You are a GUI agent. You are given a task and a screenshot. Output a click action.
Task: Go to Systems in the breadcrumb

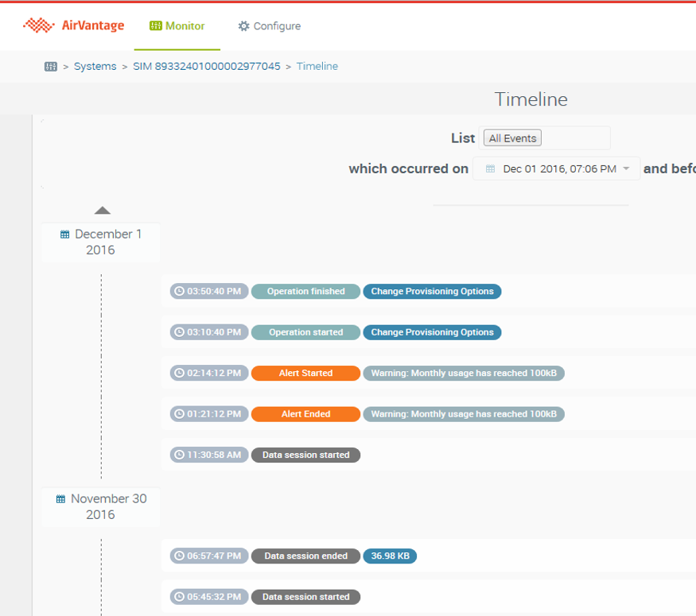click(95, 67)
